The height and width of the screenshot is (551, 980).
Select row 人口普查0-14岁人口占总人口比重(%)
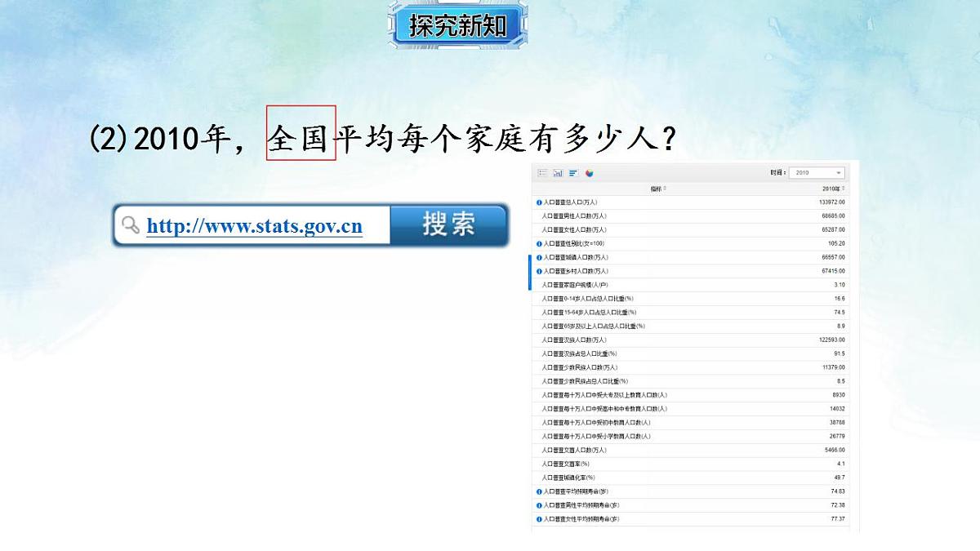point(691,299)
